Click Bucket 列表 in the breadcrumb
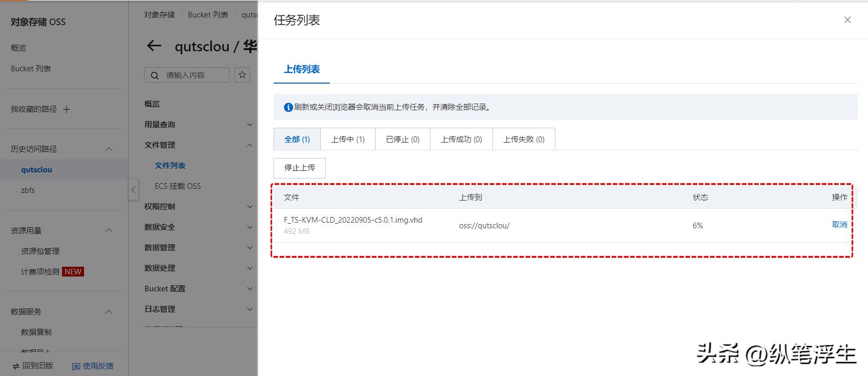868x376 pixels. coord(208,14)
